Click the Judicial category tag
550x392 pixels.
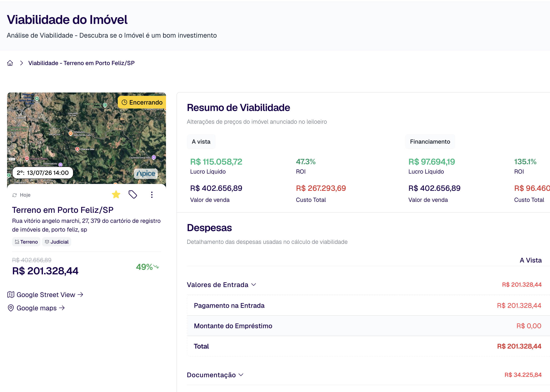[57, 242]
